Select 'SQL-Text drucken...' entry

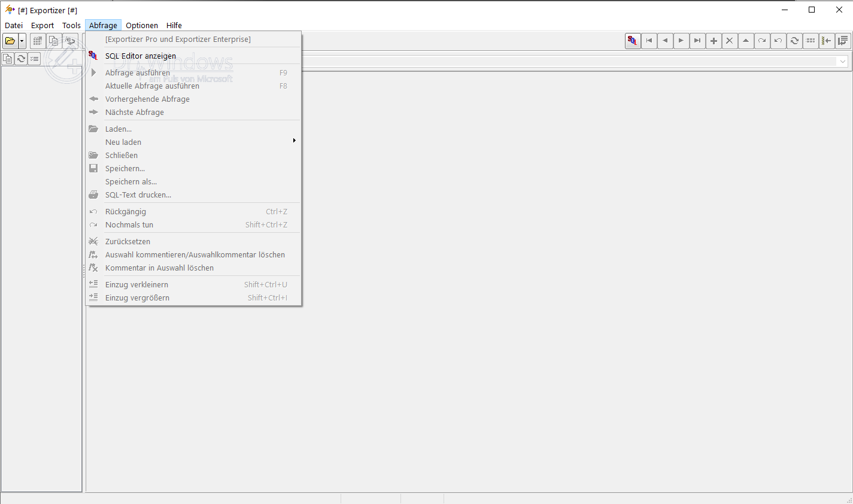[x=193, y=195]
